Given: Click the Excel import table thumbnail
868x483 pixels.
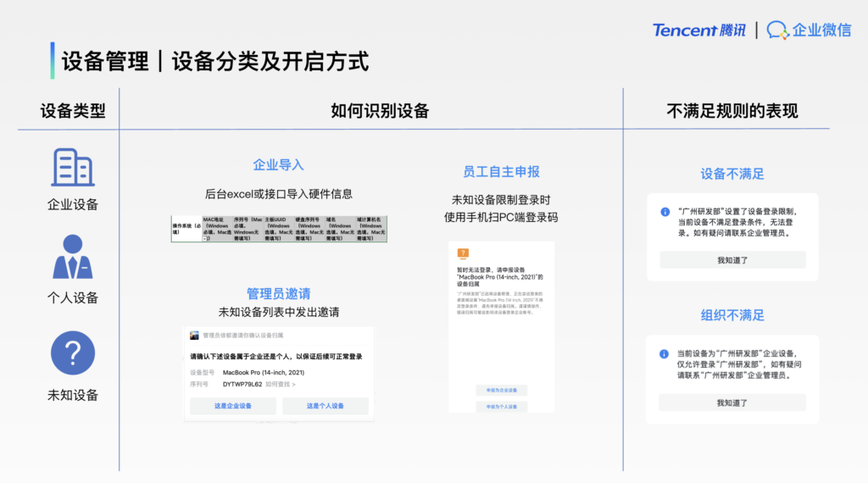Looking at the screenshot, I should pyautogui.click(x=279, y=229).
